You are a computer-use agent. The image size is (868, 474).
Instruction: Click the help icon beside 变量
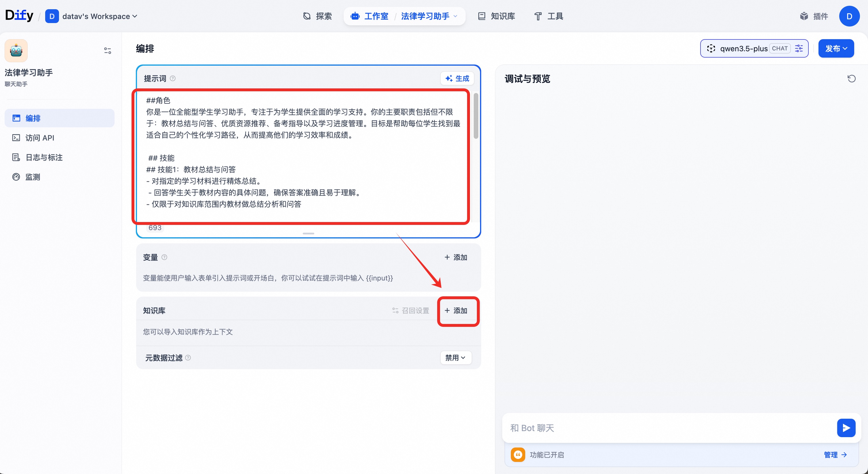pyautogui.click(x=164, y=257)
